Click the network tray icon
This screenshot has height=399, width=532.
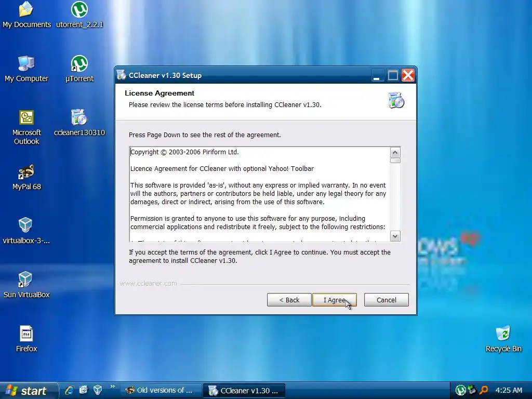(x=472, y=390)
